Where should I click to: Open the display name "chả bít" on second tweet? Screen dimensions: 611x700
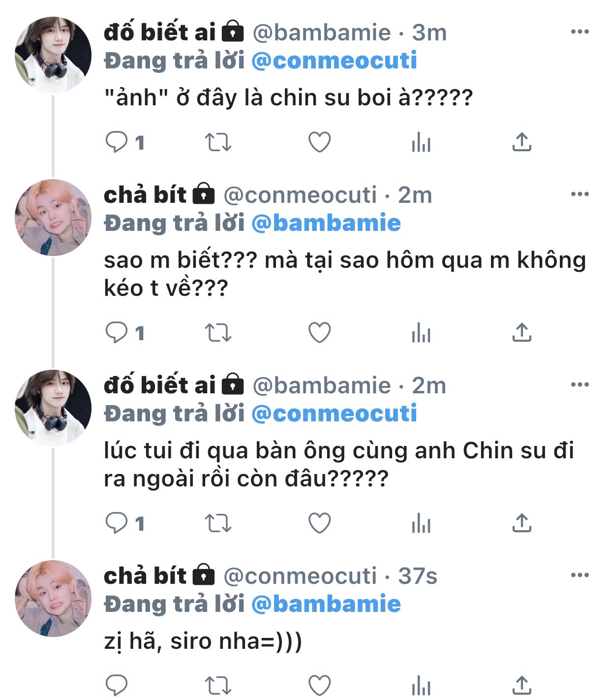[x=145, y=195]
